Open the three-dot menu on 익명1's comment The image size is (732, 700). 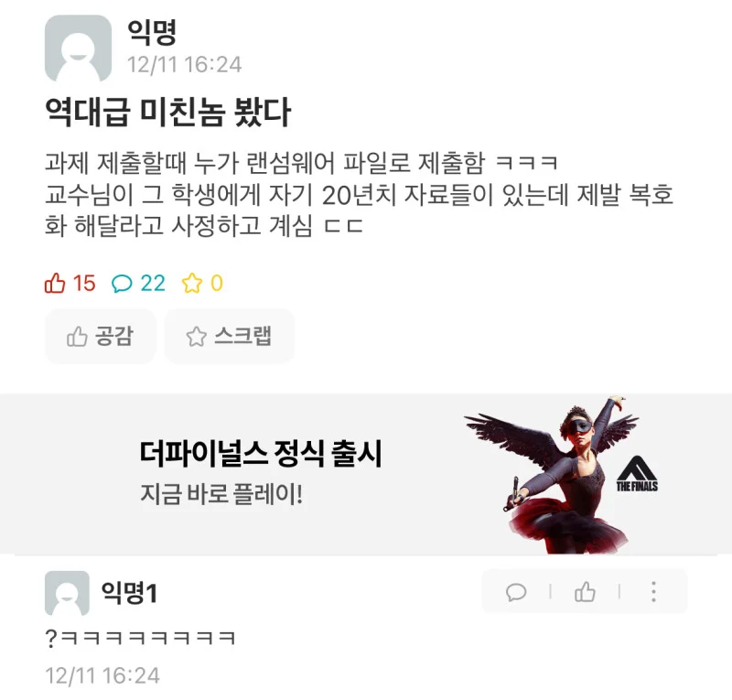[653, 592]
